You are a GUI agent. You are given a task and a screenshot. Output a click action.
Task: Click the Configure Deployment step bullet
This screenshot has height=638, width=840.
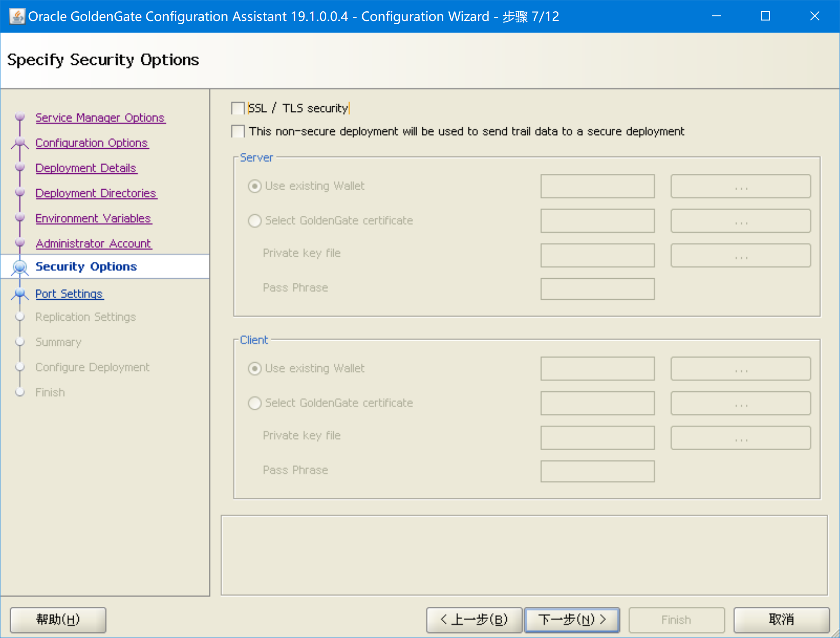click(20, 367)
